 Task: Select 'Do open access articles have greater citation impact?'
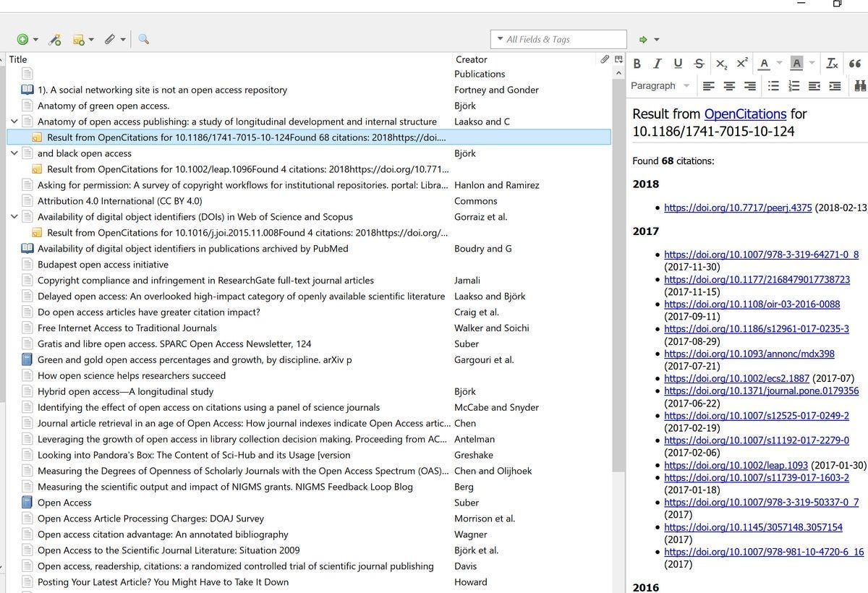[149, 312]
